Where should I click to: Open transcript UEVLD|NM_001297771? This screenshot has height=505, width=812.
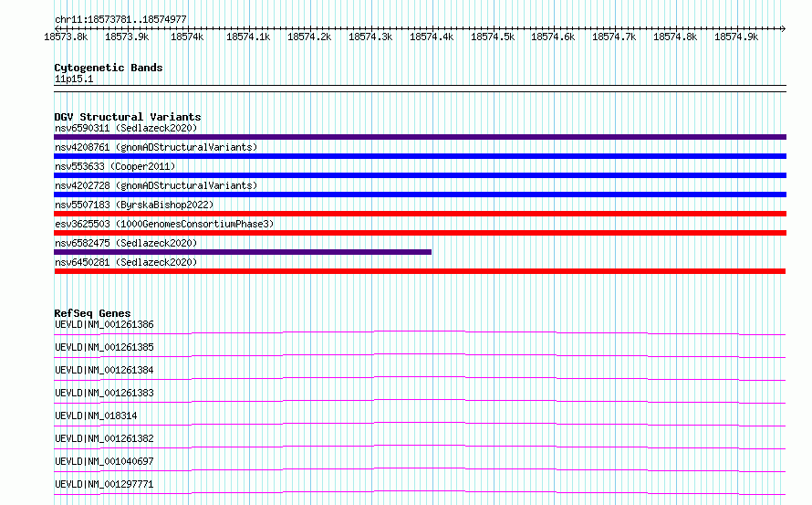pos(104,484)
